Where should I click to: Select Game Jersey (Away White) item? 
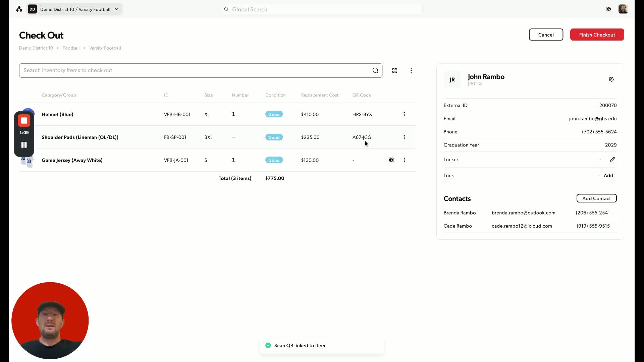pos(72,160)
